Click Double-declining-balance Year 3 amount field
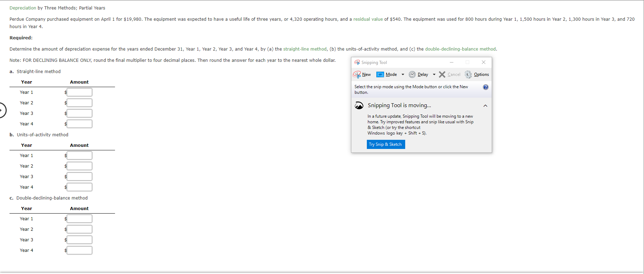The width and height of the screenshot is (644, 274). pyautogui.click(x=79, y=240)
